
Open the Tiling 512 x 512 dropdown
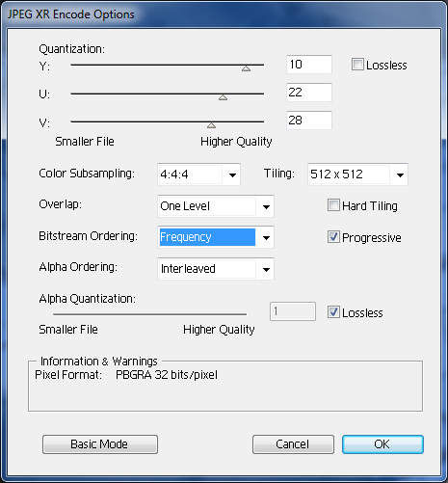pyautogui.click(x=357, y=174)
